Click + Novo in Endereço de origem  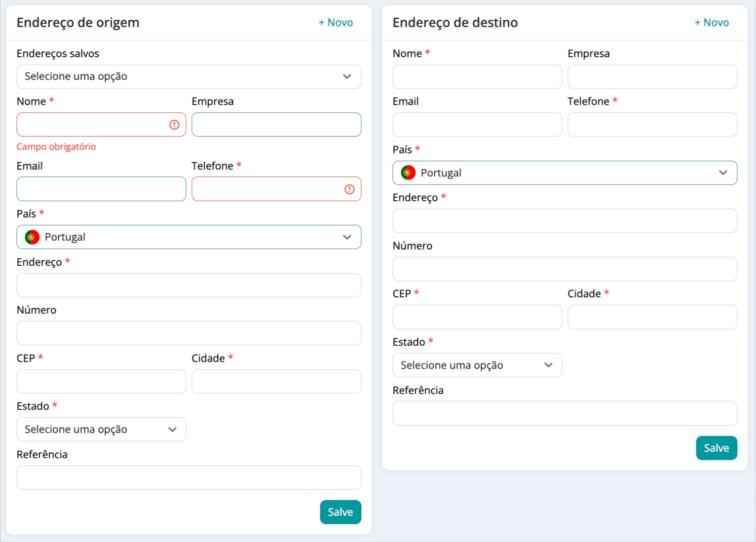336,23
